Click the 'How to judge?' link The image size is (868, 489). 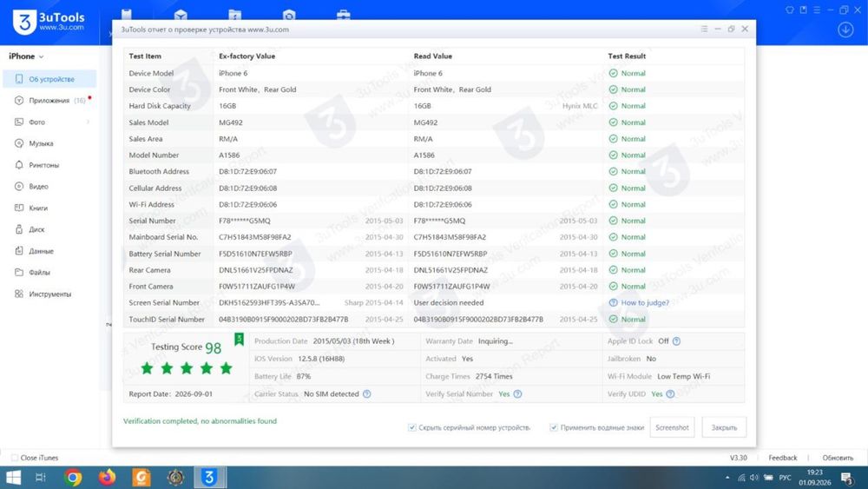pyautogui.click(x=645, y=302)
